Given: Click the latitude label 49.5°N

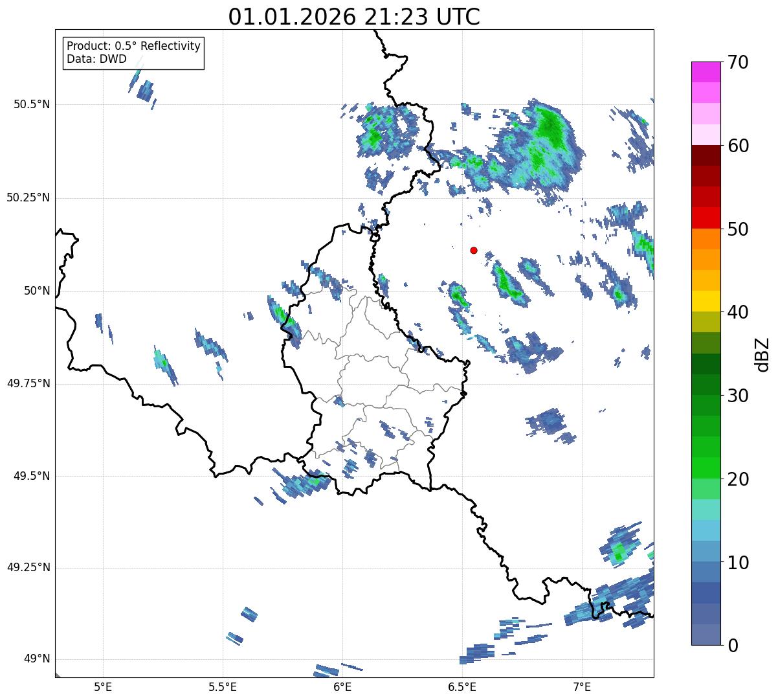Looking at the screenshot, I should click(32, 476).
